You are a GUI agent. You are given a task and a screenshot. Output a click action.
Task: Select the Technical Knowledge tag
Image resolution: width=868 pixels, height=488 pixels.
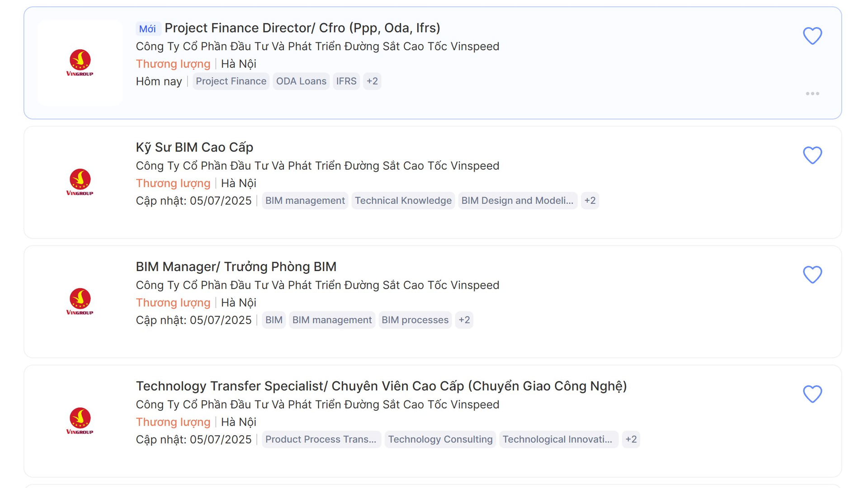(403, 201)
